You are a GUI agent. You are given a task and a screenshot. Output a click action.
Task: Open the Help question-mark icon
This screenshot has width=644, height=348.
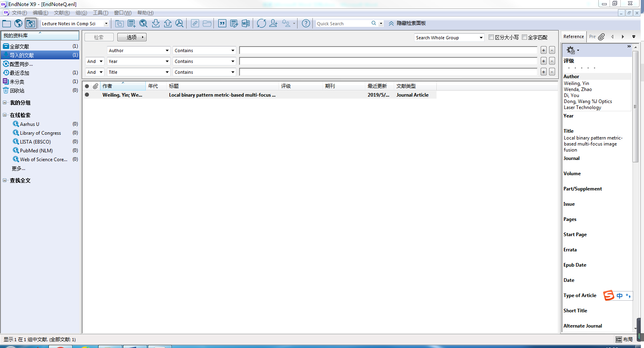pyautogui.click(x=306, y=24)
